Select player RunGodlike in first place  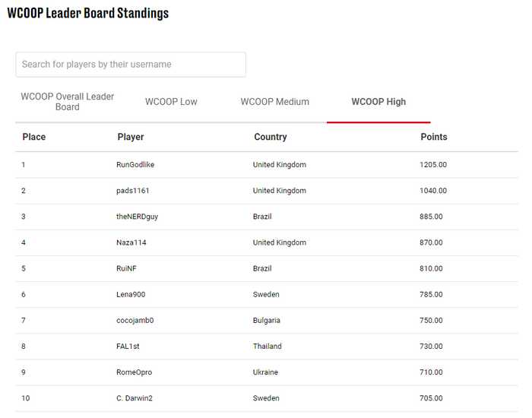135,165
